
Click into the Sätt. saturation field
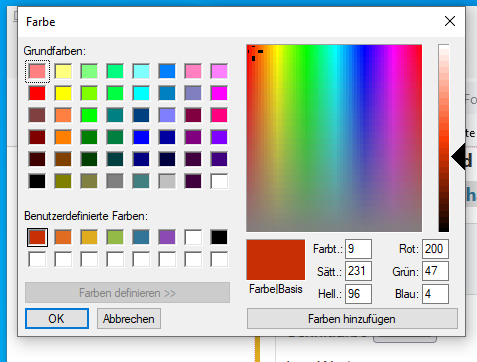click(x=358, y=271)
